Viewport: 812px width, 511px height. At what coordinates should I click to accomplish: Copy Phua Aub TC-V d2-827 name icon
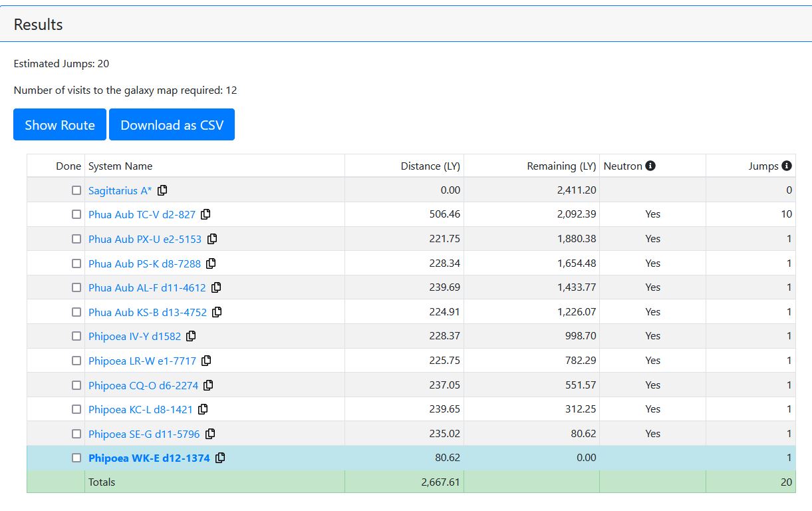point(206,214)
